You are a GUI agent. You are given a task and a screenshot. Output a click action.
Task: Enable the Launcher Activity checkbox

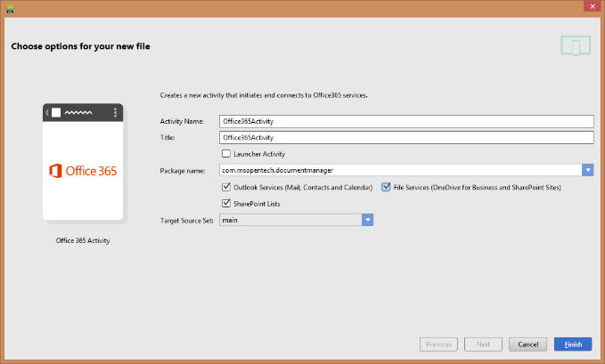click(x=226, y=153)
